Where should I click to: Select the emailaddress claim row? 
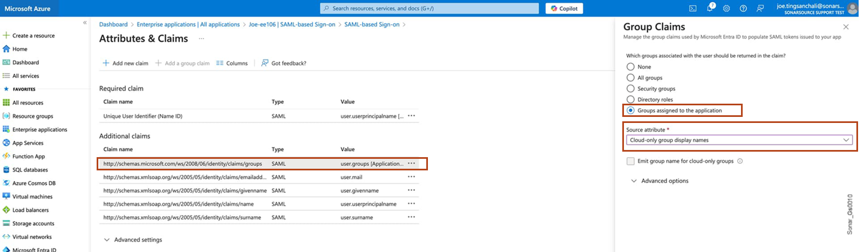coord(258,177)
